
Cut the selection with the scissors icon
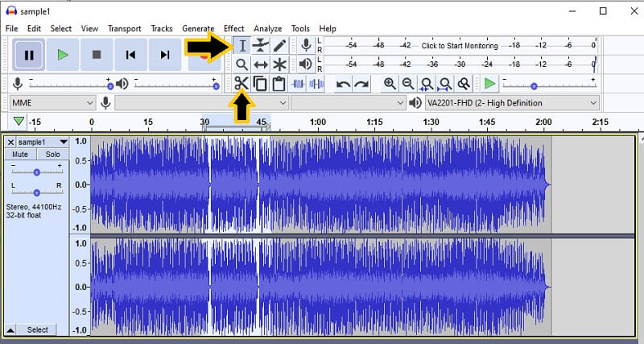(x=242, y=84)
